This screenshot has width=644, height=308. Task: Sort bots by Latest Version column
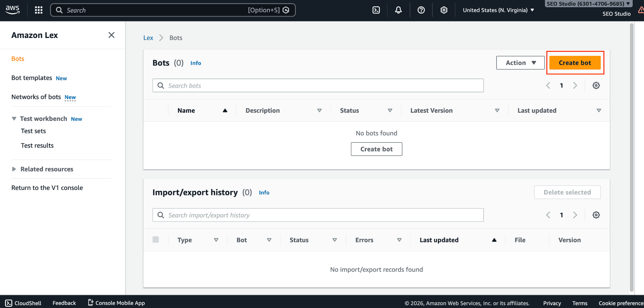pos(497,111)
